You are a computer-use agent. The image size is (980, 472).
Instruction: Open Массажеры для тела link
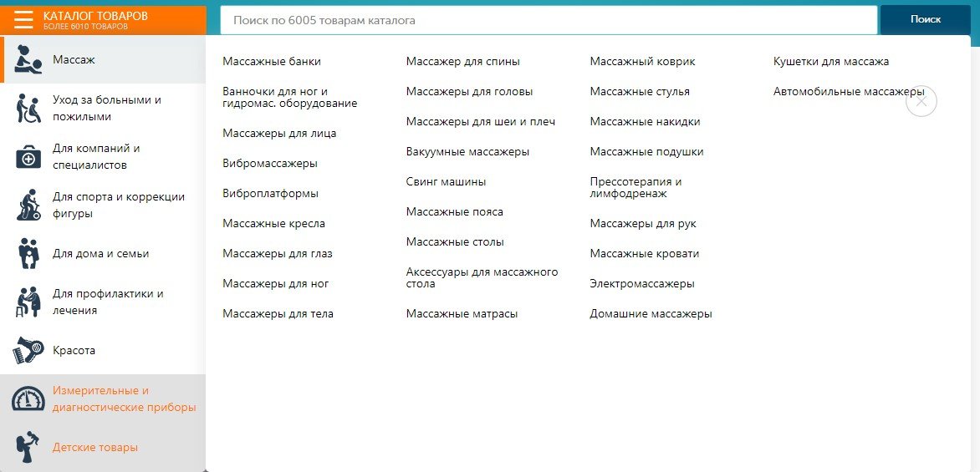pyautogui.click(x=278, y=313)
